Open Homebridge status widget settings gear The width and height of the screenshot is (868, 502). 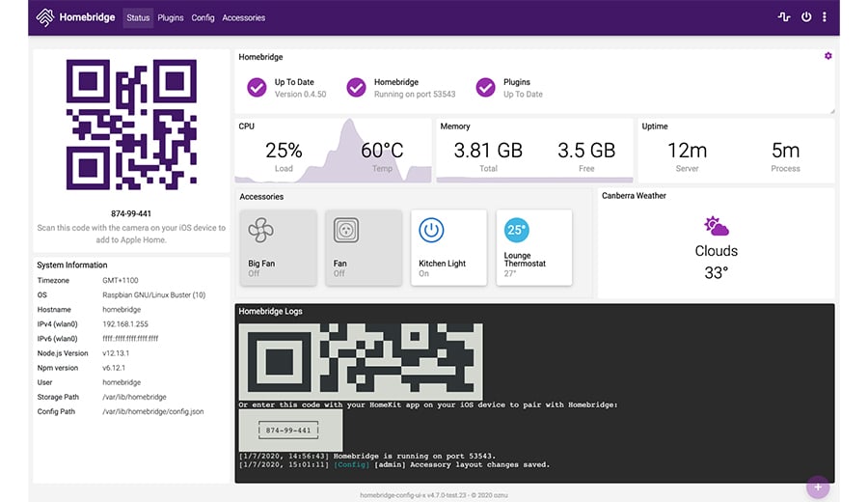pos(827,56)
